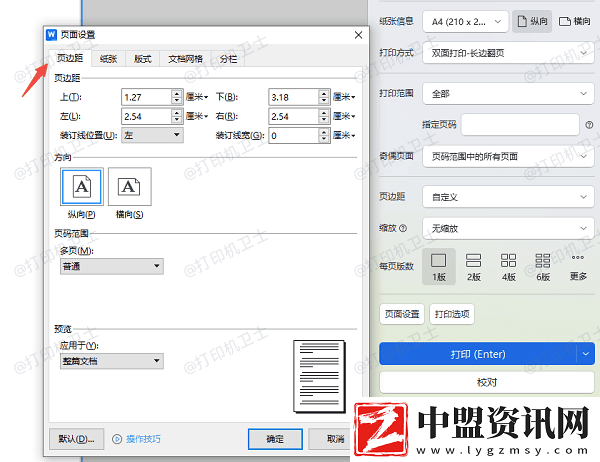Step the 装订线宽(G) gutter width spinner
Screen dimensions: 600x462
point(324,135)
